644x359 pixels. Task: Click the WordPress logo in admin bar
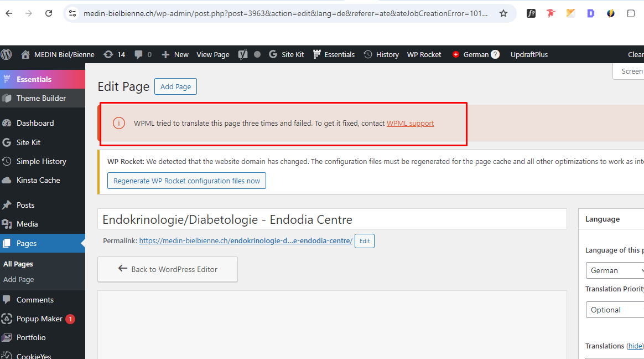coord(7,54)
